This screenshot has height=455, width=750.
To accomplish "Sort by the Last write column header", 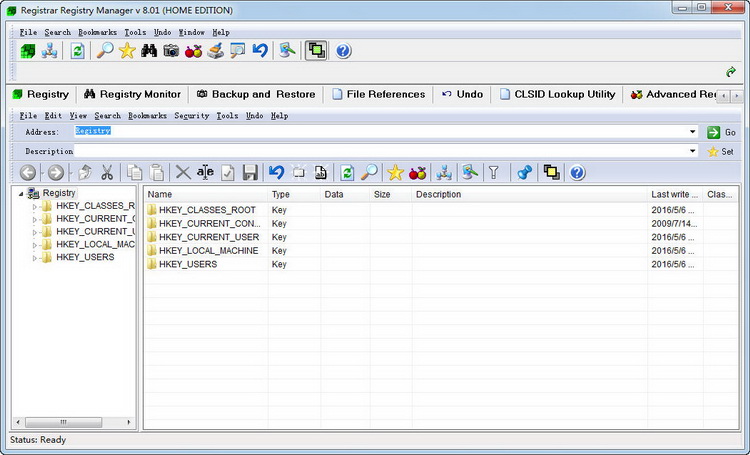I will [x=675, y=194].
